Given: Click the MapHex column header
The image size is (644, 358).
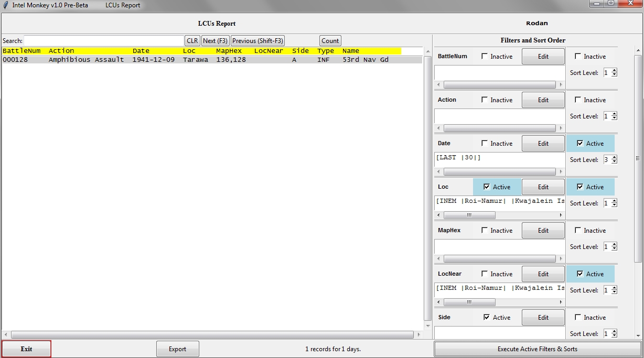Looking at the screenshot, I should 229,51.
